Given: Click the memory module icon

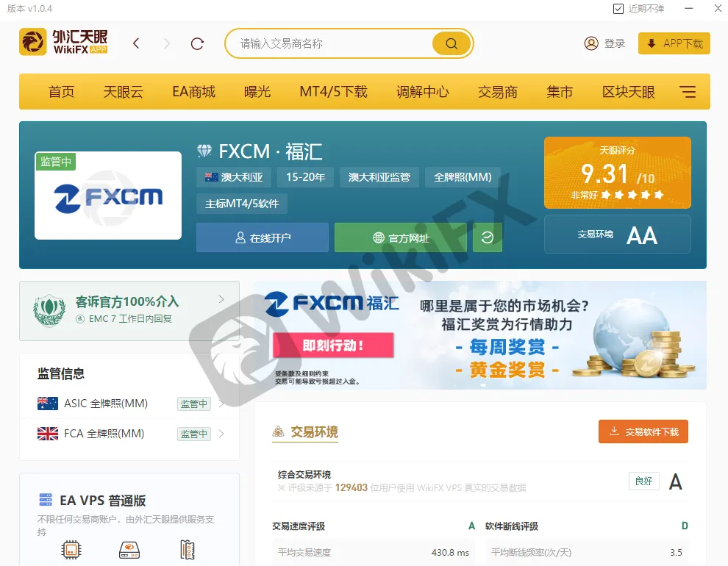Looking at the screenshot, I should click(188, 551).
